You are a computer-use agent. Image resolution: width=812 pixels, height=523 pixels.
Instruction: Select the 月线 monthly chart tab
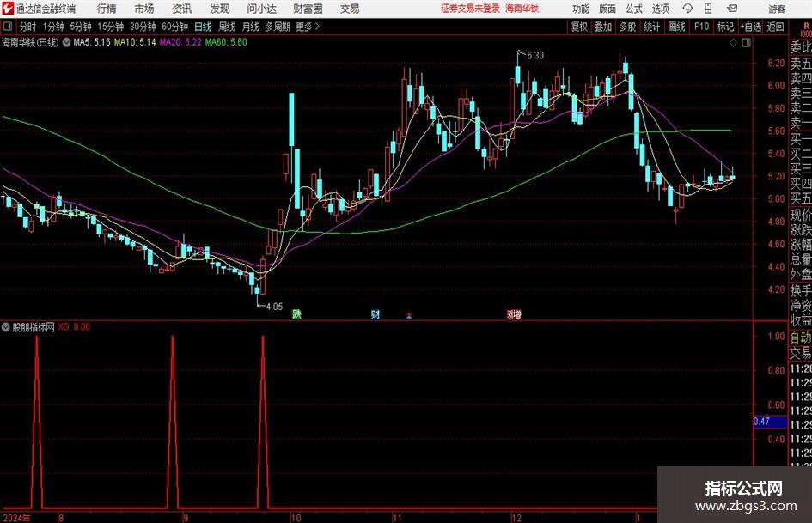(x=250, y=27)
